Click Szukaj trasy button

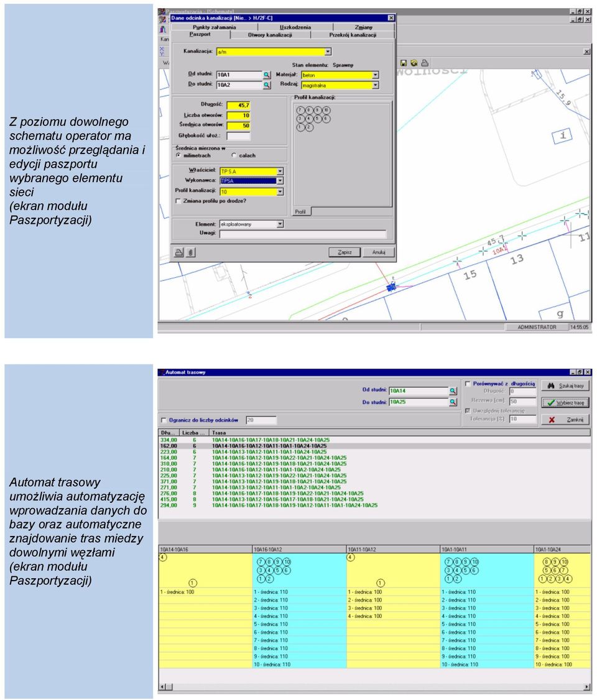tap(566, 385)
